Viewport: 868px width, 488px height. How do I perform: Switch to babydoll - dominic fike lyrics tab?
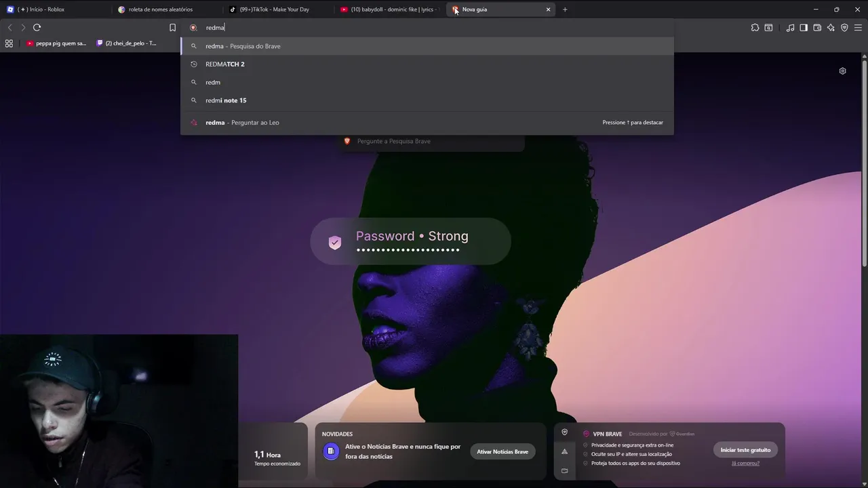[x=389, y=9]
